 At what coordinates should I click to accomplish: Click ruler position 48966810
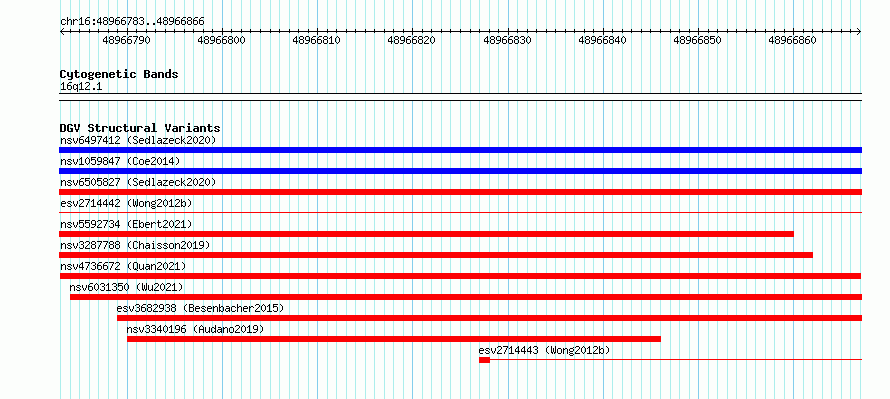point(316,40)
